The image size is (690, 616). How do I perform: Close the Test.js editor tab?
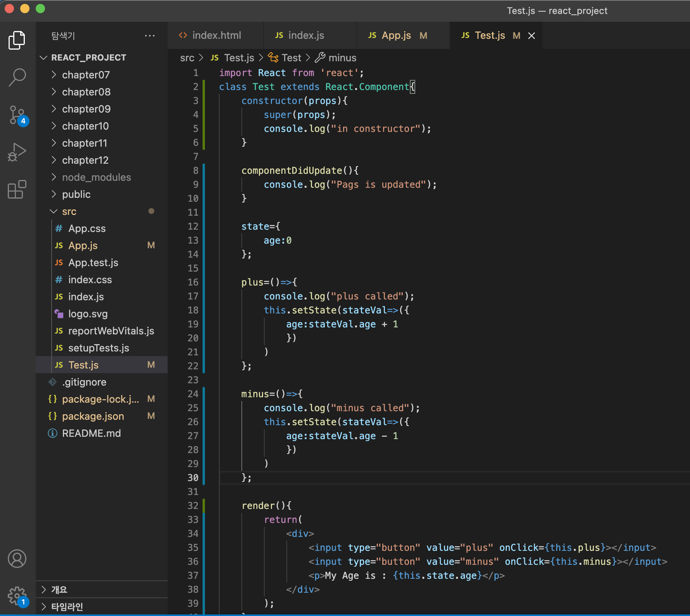[x=532, y=36]
